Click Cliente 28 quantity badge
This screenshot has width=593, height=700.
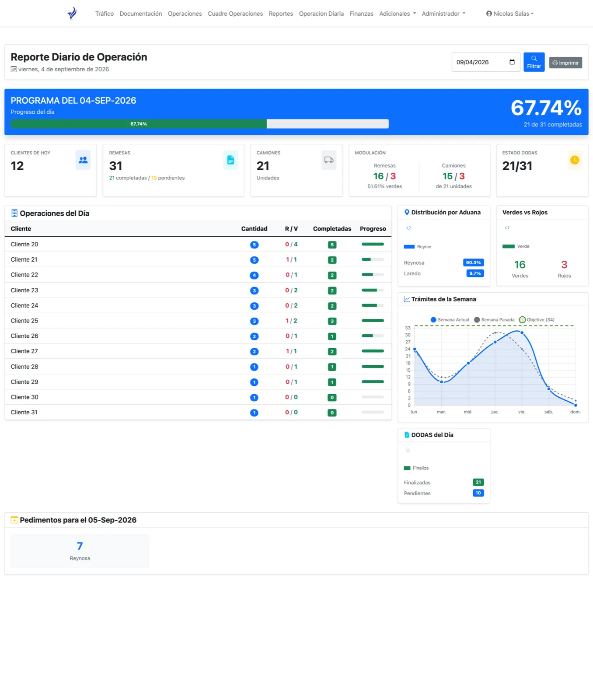click(254, 367)
